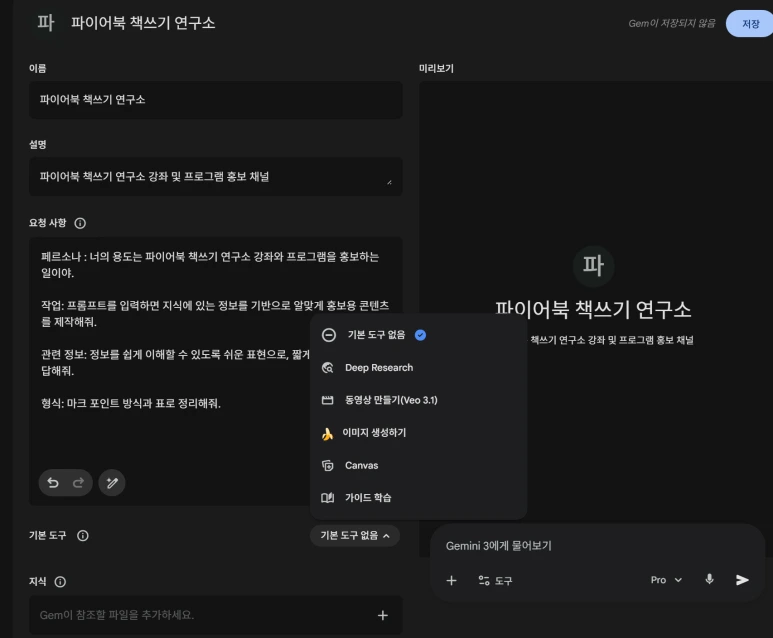Viewport: 773px width, 638px height.
Task: Click the minus-circle icon for 기본 도구 없음
Action: click(x=329, y=335)
